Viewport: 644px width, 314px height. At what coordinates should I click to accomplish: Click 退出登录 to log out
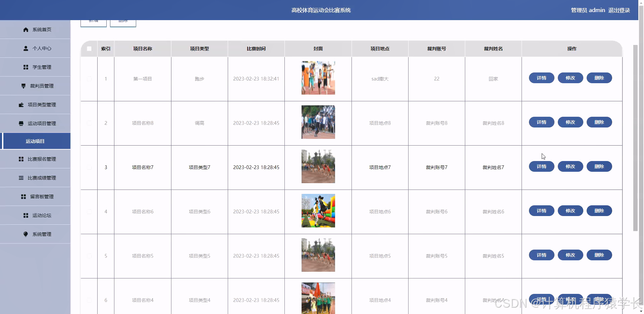[619, 10]
